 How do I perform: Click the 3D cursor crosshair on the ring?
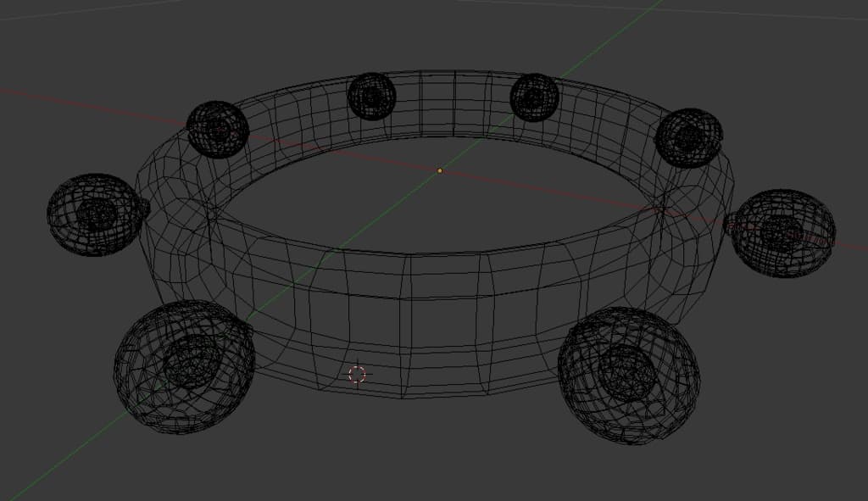point(357,374)
